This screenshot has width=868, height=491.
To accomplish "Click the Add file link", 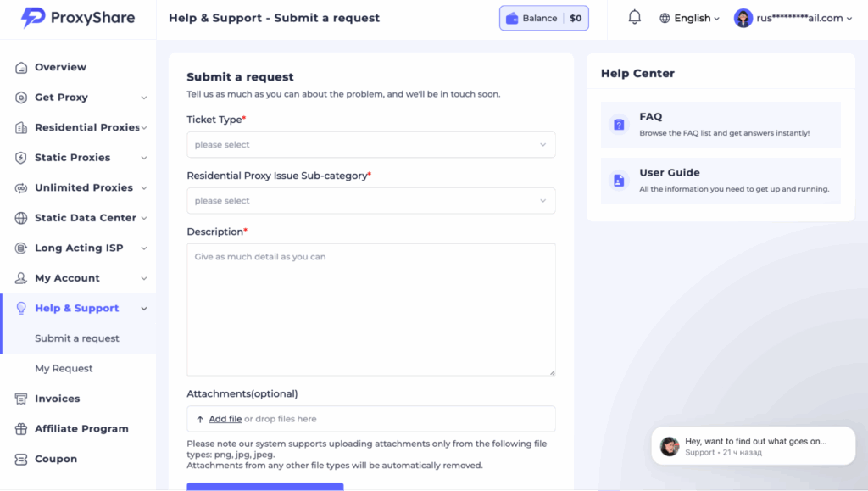I will (225, 419).
